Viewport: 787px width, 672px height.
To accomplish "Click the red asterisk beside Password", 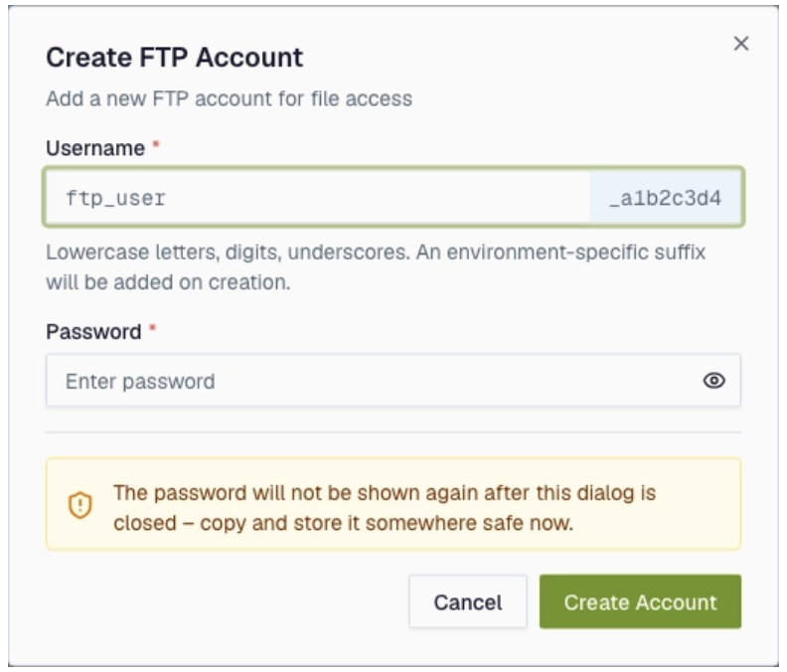I will pos(153,329).
